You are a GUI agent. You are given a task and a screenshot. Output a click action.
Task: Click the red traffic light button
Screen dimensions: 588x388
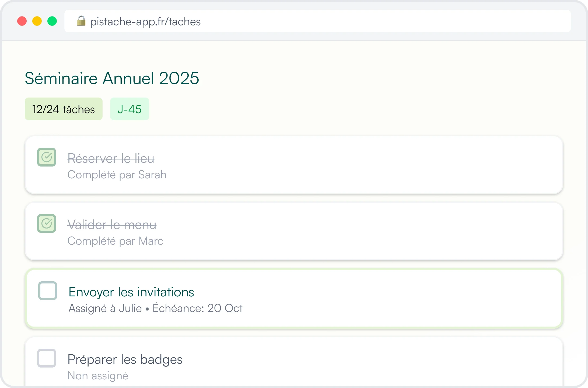22,21
